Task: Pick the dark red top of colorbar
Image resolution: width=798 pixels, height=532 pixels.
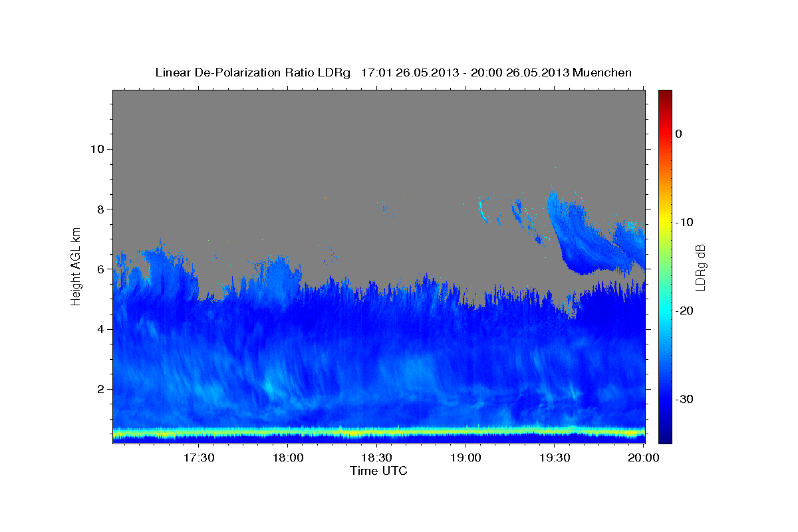Action: tap(665, 94)
